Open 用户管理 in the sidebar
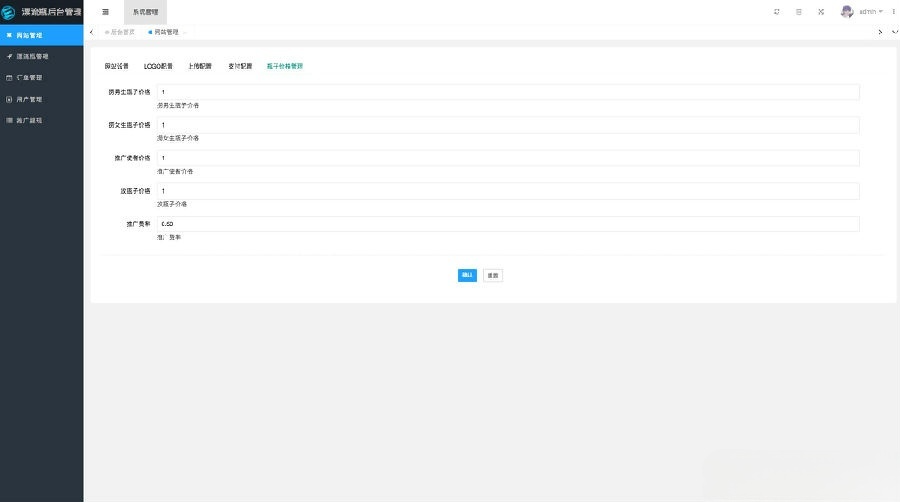 [30, 99]
